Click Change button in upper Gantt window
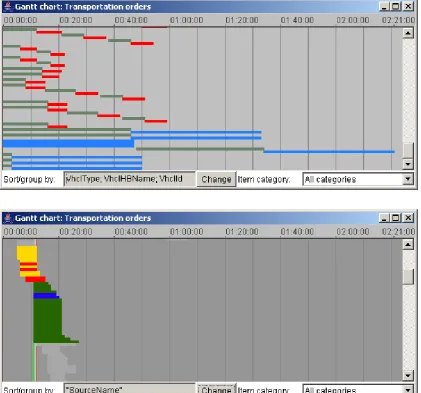 pyautogui.click(x=216, y=179)
